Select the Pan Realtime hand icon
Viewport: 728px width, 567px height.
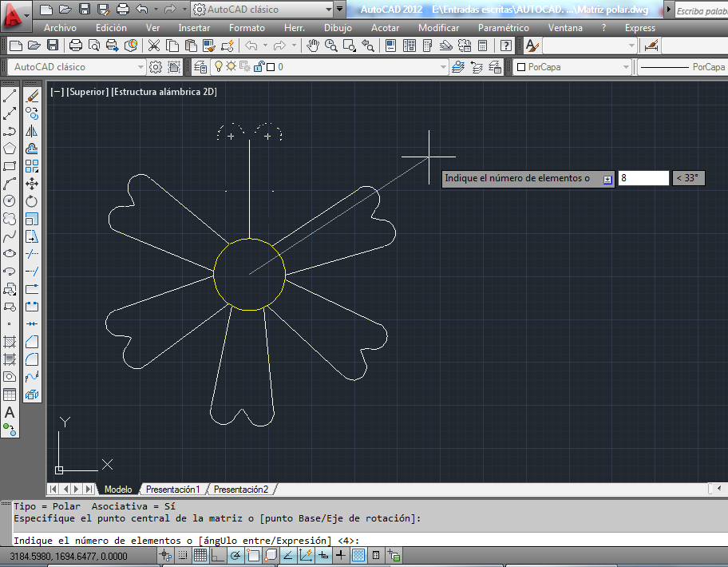[x=313, y=46]
